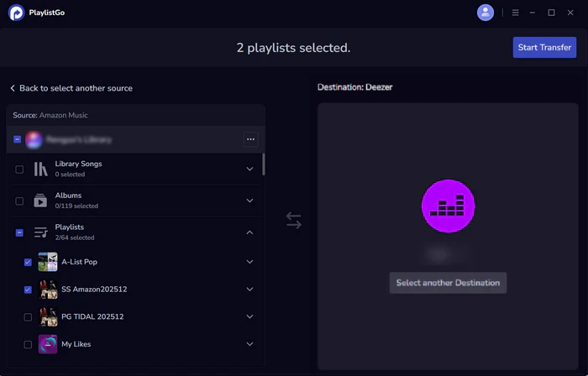Expand the A-List Pop playlist tracks
588x376 pixels.
(x=249, y=262)
